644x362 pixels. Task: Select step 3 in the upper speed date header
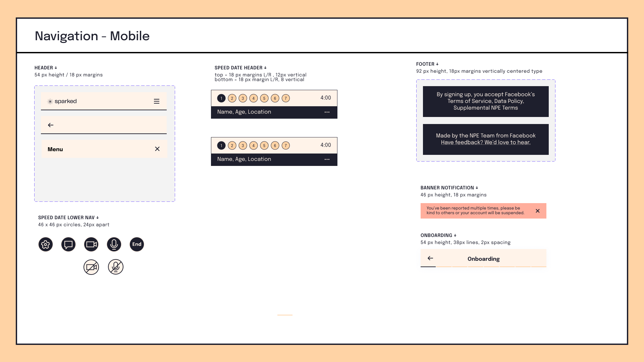243,98
